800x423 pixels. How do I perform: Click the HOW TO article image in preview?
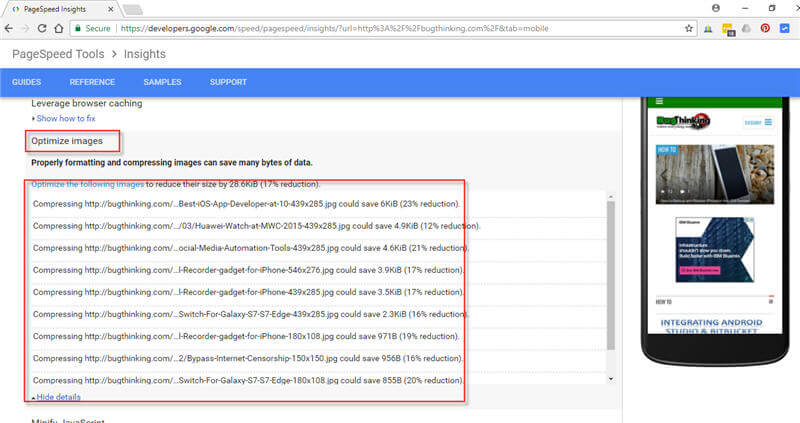(x=714, y=174)
